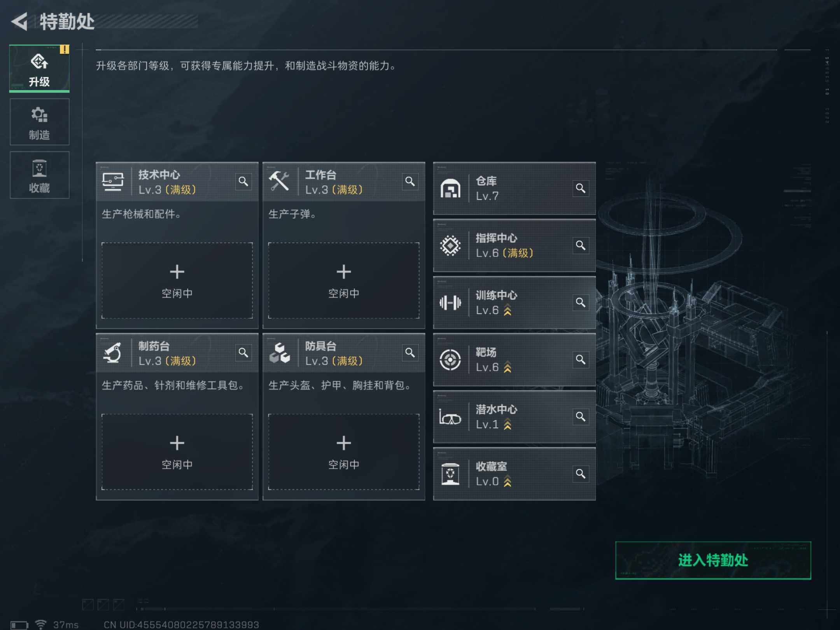
Task: Add production in 工作台 idle slot
Action: tap(344, 280)
